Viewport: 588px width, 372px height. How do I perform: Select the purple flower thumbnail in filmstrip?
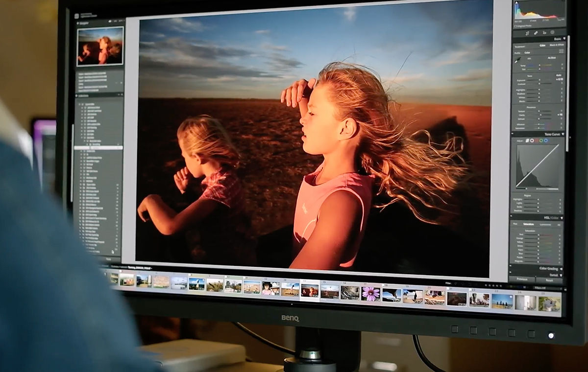coord(370,293)
